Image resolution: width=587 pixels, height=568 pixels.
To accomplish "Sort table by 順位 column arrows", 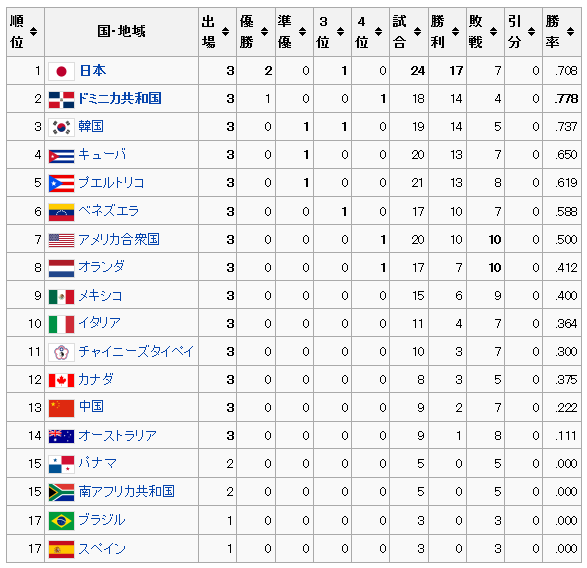I will 34,31.
